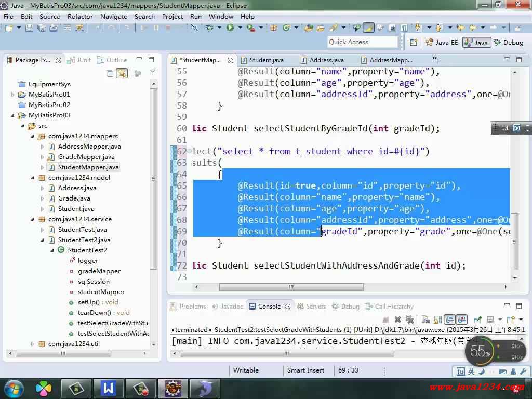Expand the MyBatisPro01 project
Image resolution: width=532 pixels, height=399 pixels.
13,95
